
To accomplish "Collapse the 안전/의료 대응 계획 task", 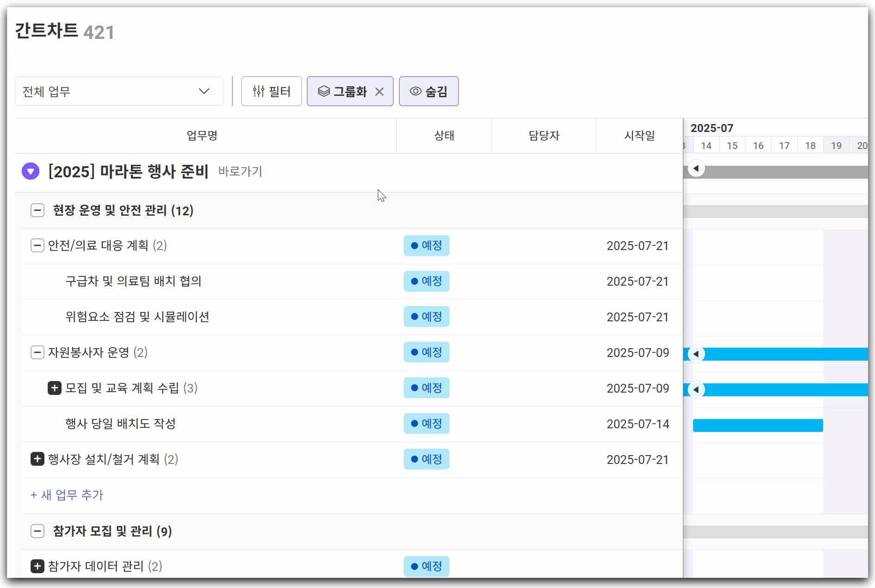I will [37, 245].
